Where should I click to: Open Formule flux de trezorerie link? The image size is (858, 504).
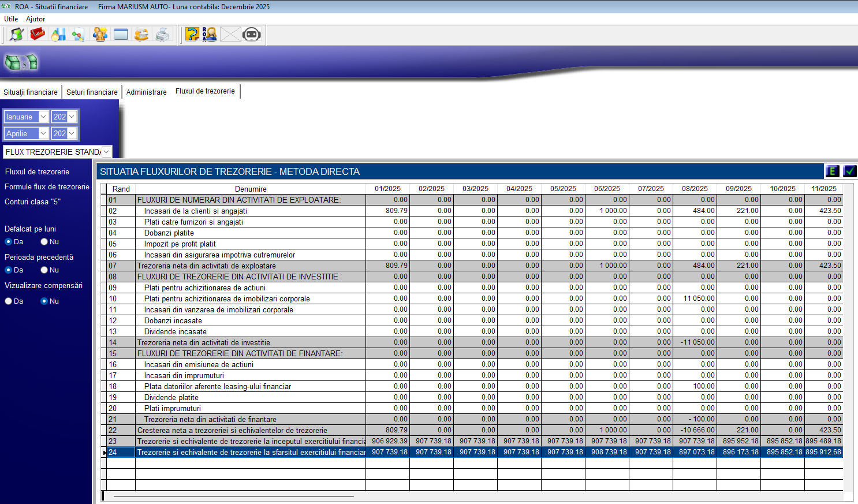click(47, 187)
